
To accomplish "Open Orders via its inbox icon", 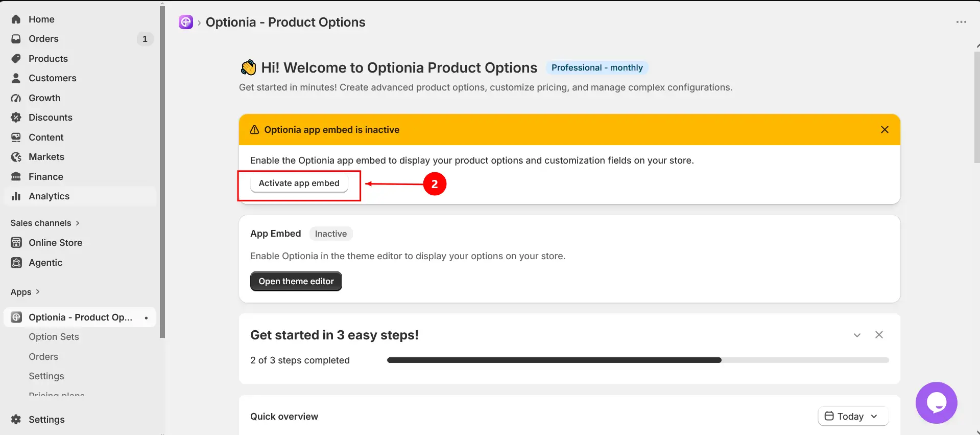I will 16,39.
